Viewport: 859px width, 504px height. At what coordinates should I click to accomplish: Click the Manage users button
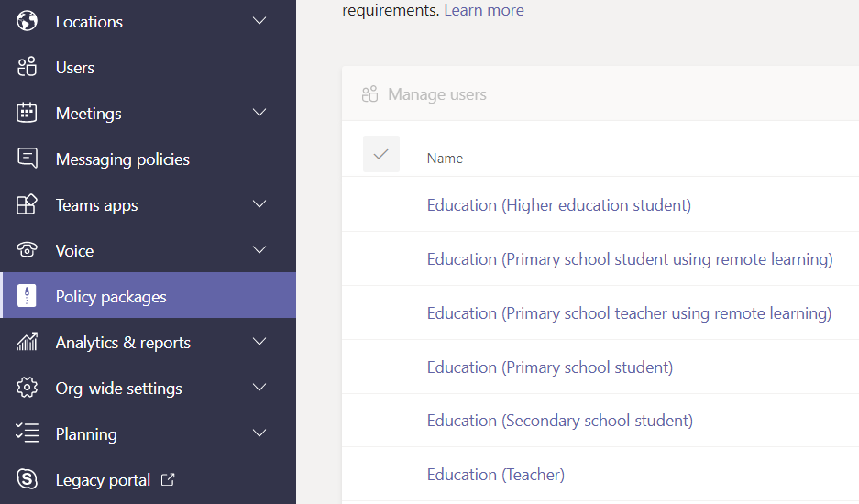[424, 94]
